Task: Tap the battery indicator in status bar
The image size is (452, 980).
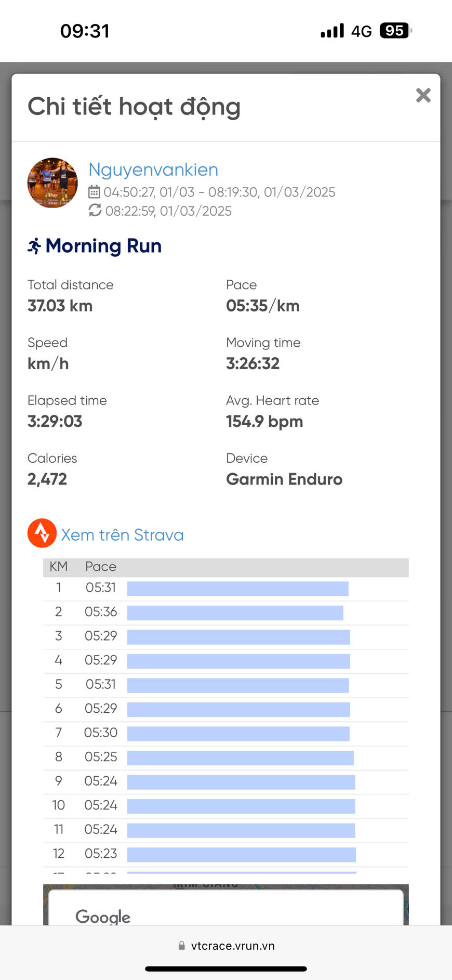Action: (395, 31)
